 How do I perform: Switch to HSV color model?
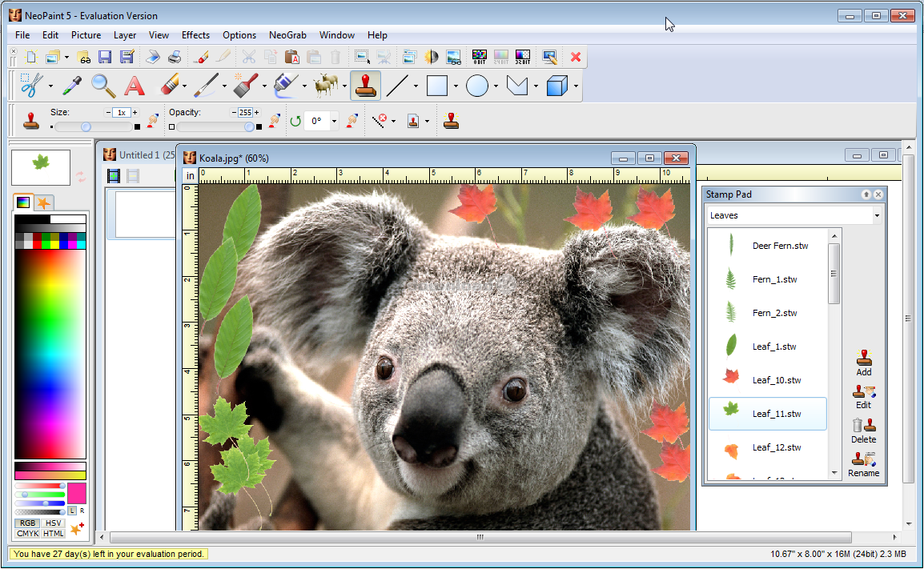pos(54,523)
